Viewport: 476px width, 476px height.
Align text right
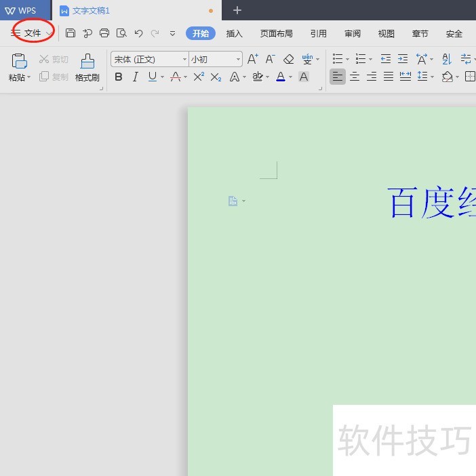tap(372, 77)
